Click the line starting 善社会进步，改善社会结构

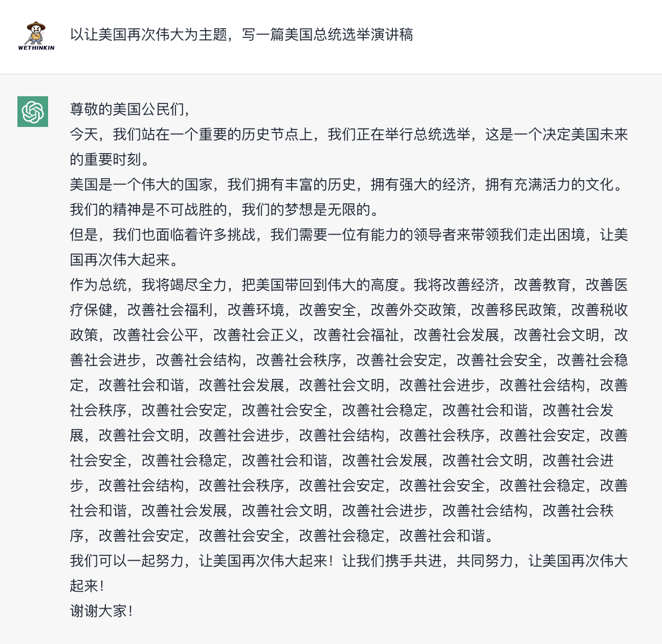[x=349, y=360]
